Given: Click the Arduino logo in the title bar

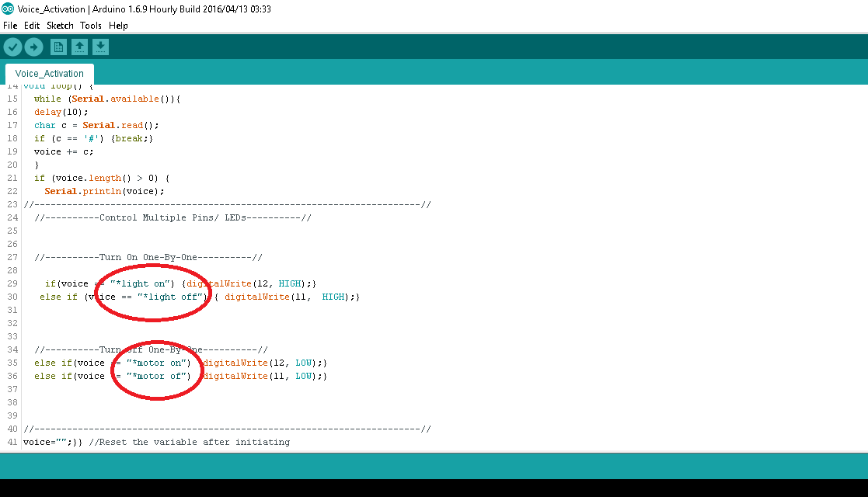Looking at the screenshot, I should [9, 9].
